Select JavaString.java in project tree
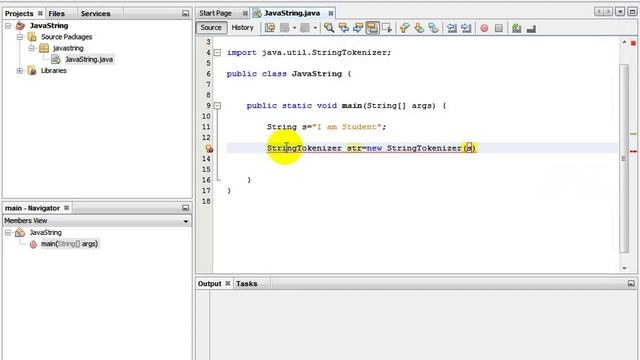640x360 pixels. (x=89, y=60)
